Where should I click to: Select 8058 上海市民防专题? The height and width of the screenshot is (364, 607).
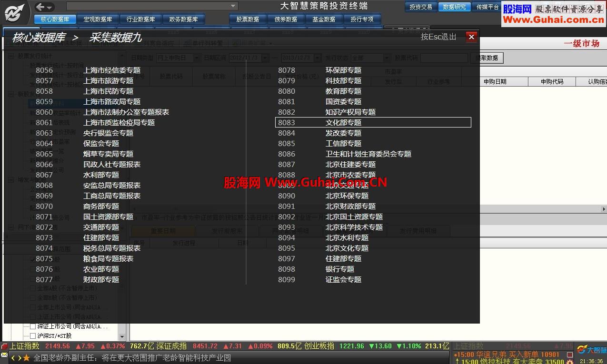click(85, 91)
